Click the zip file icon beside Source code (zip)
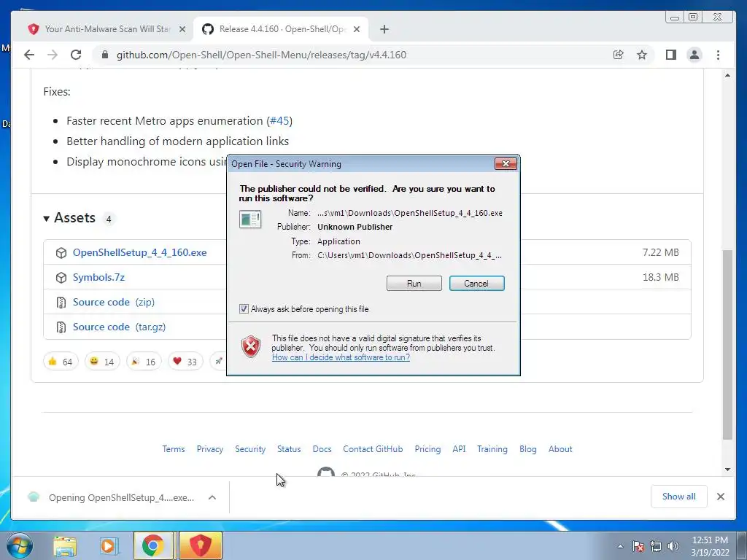 tap(61, 302)
